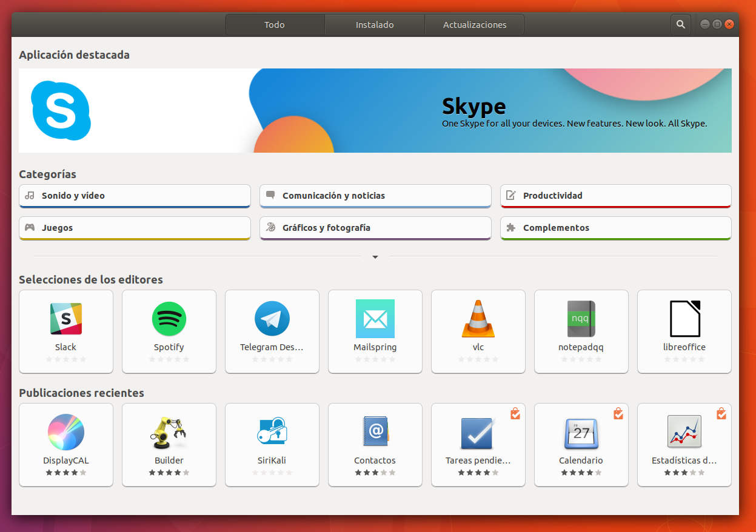Click the Builder name label
Viewport: 756px width, 532px height.
coord(169,461)
